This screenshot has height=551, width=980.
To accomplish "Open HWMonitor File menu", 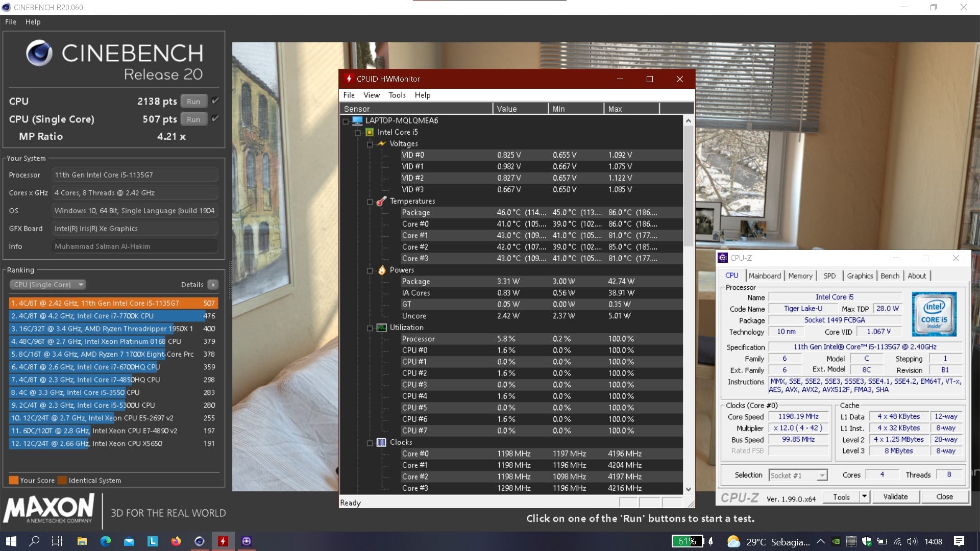I will point(349,95).
